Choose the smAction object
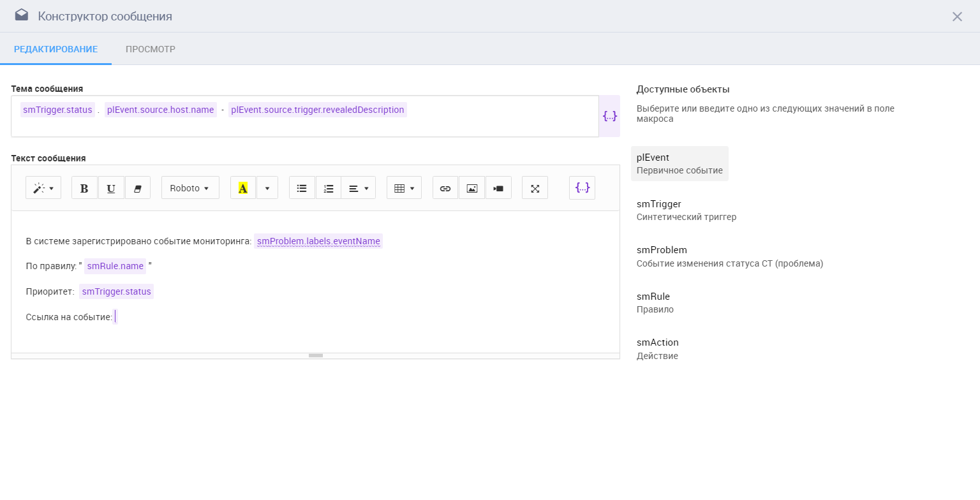 click(x=658, y=349)
